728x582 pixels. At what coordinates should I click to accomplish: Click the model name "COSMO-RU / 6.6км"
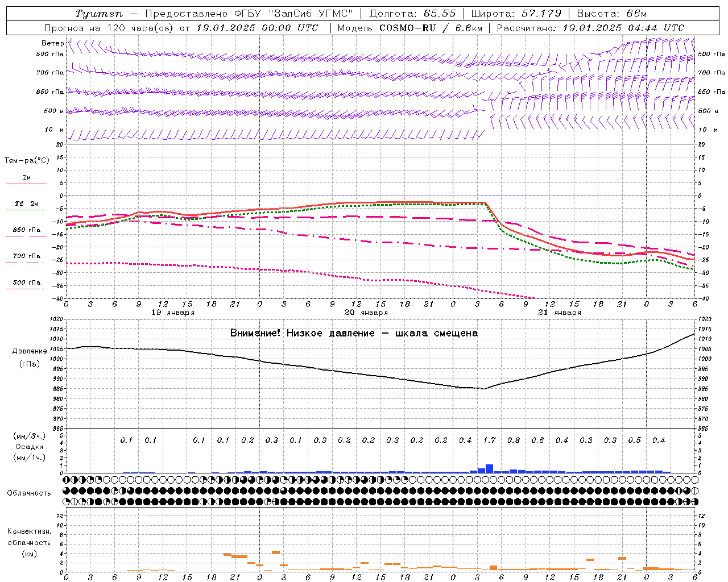pyautogui.click(x=431, y=28)
